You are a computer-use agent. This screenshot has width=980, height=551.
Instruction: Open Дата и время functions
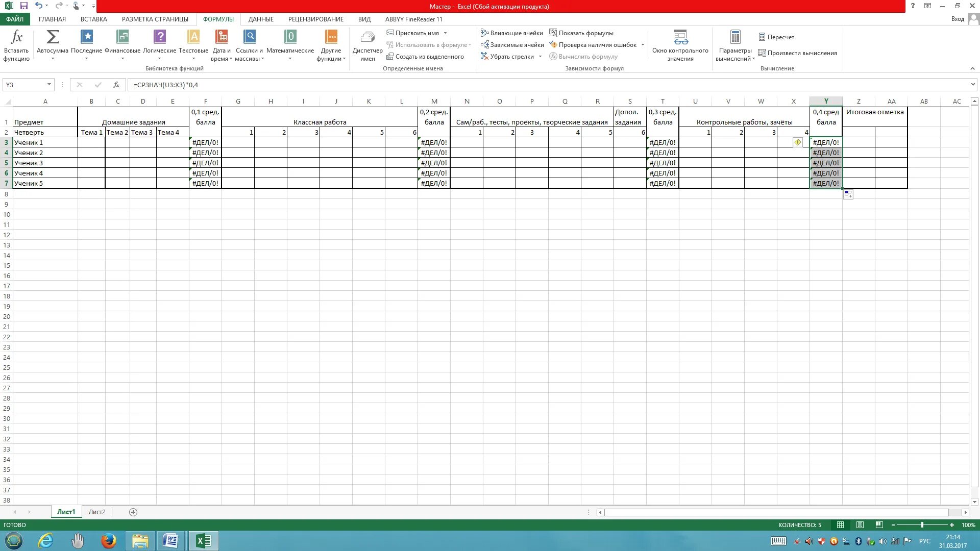tap(222, 45)
